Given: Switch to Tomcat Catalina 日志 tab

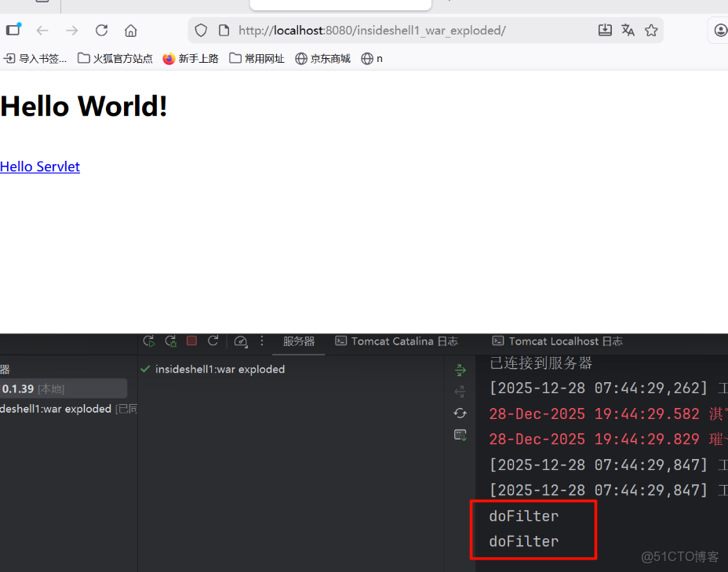Looking at the screenshot, I should (396, 341).
